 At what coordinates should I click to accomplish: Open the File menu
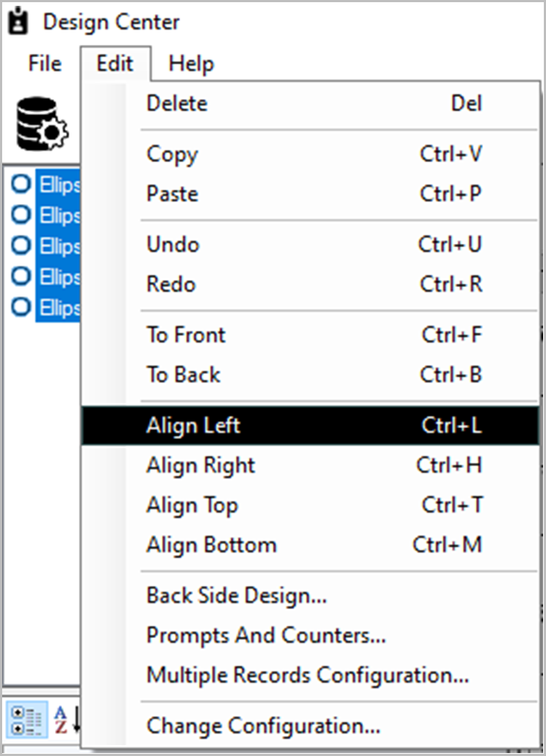[x=42, y=64]
